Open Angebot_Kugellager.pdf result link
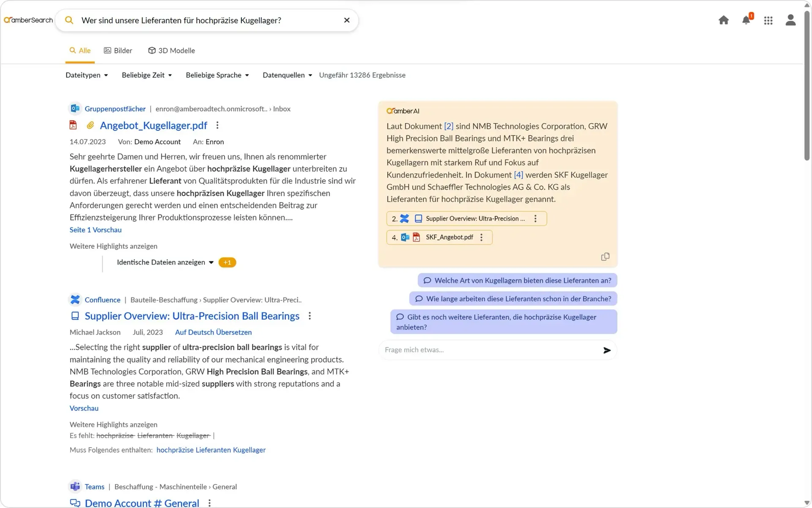The height and width of the screenshot is (508, 812). [154, 125]
